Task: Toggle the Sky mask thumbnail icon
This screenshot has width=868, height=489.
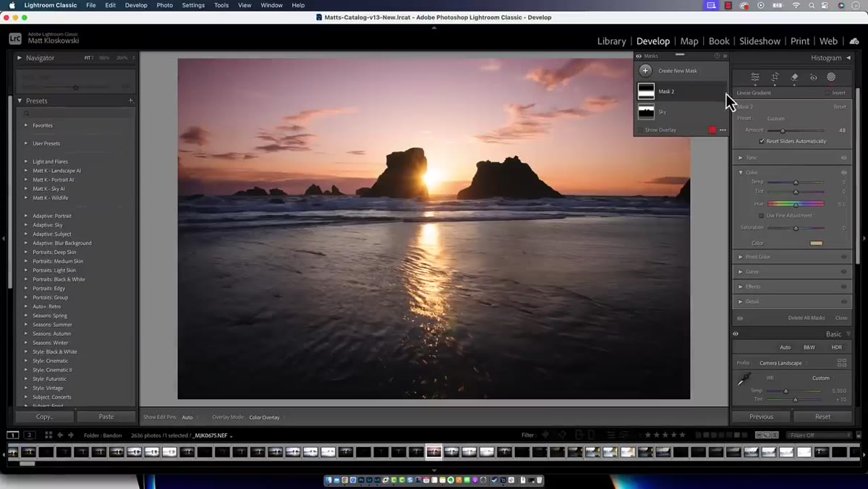Action: (x=646, y=111)
